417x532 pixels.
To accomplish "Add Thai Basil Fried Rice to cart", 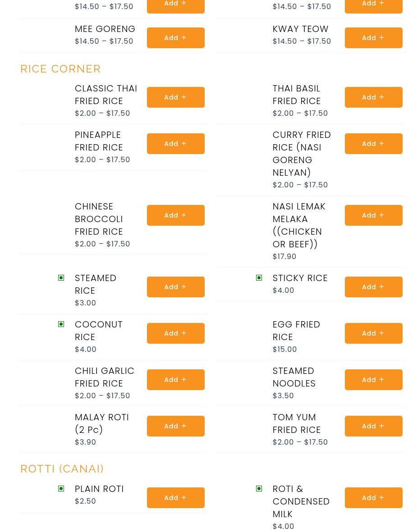I will [x=373, y=97].
